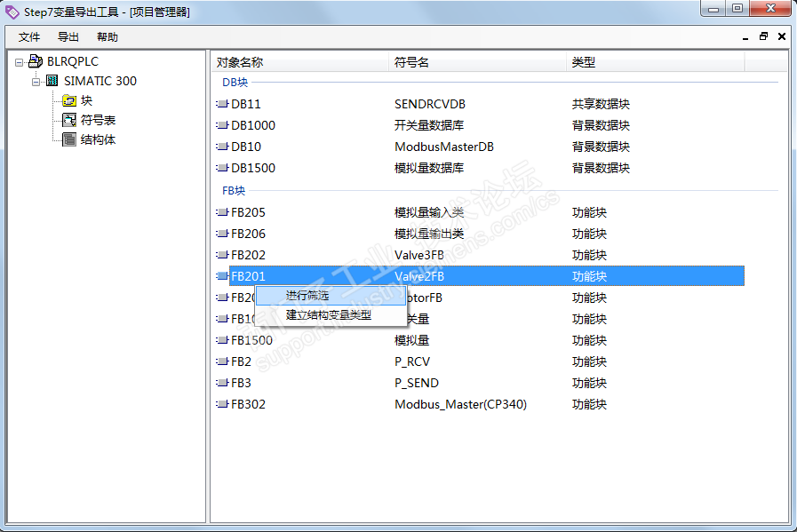Image resolution: width=797 pixels, height=532 pixels.
Task: Select the FB201 highlighted row name
Action: click(248, 276)
